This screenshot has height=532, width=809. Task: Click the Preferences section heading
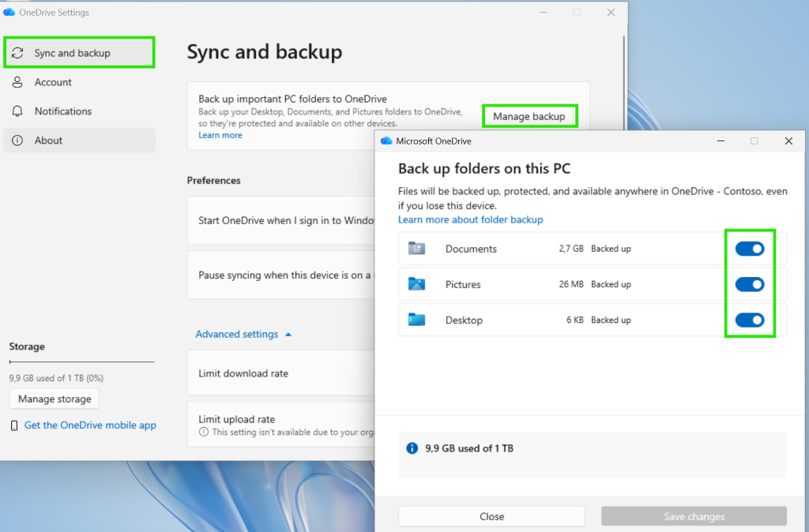point(213,181)
